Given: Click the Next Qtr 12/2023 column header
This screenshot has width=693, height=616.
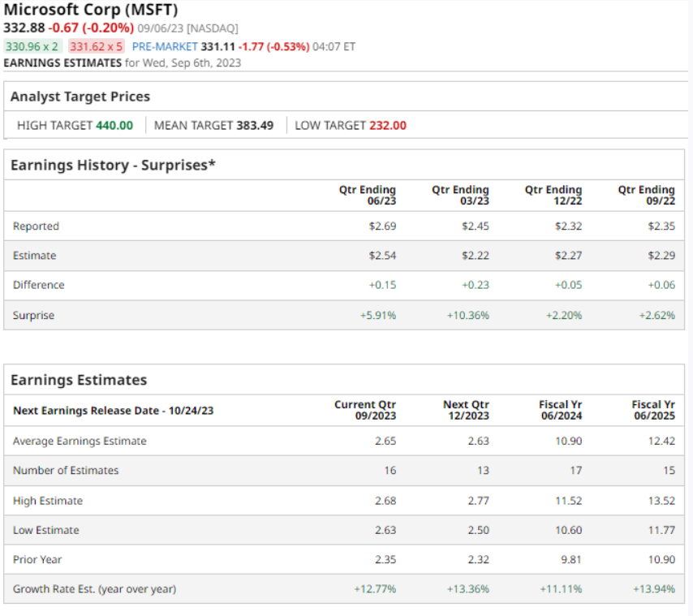Looking at the screenshot, I should click(x=467, y=410).
